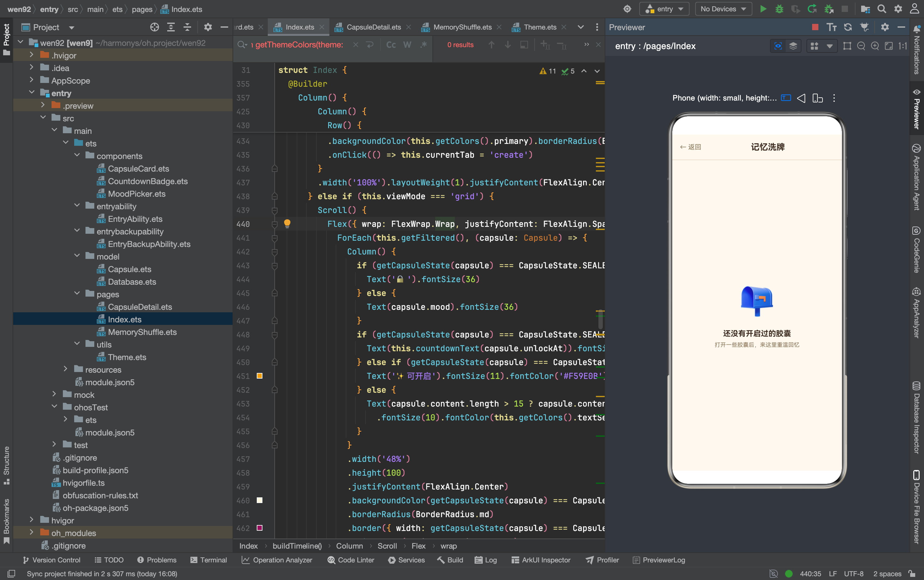Screen dimensions: 924x580
Task: Open the entry run configuration dropdown
Action: (x=665, y=9)
